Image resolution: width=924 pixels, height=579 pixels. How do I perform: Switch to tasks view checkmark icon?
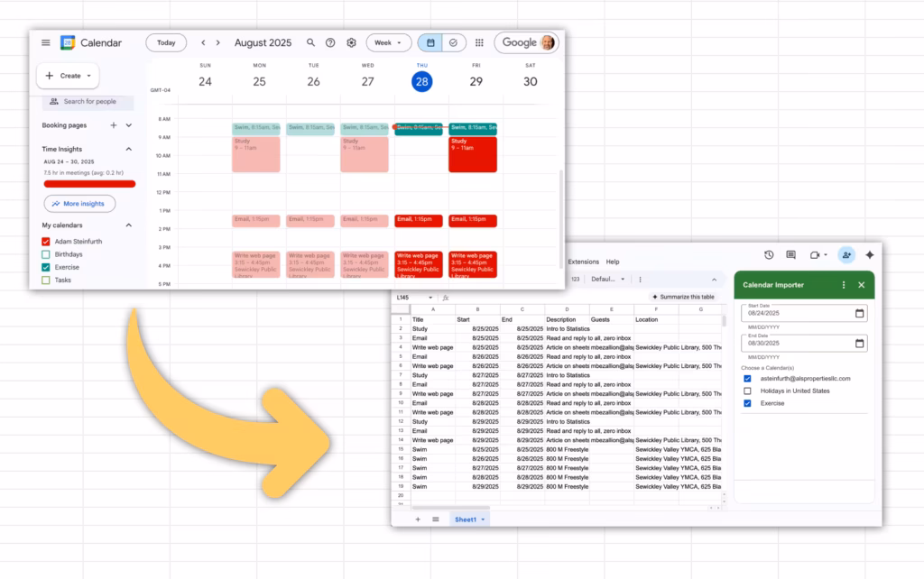coord(453,42)
